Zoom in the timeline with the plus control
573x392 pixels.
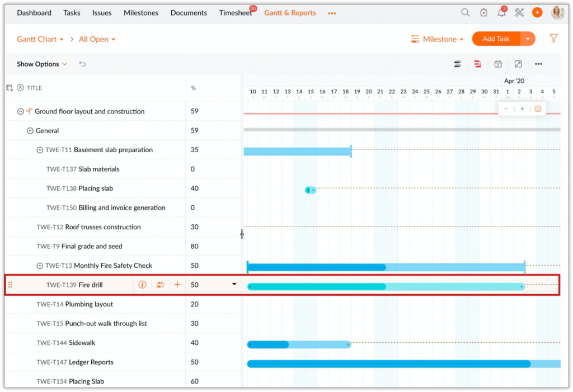click(522, 108)
